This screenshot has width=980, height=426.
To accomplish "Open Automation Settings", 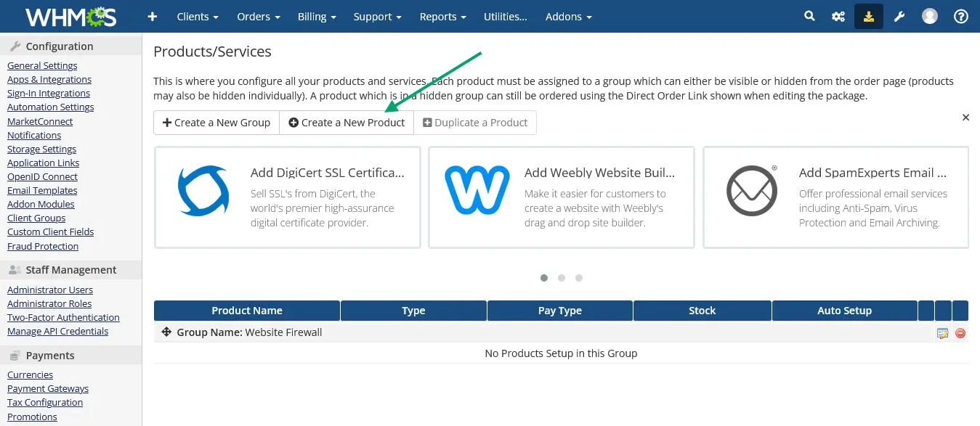I will [51, 107].
